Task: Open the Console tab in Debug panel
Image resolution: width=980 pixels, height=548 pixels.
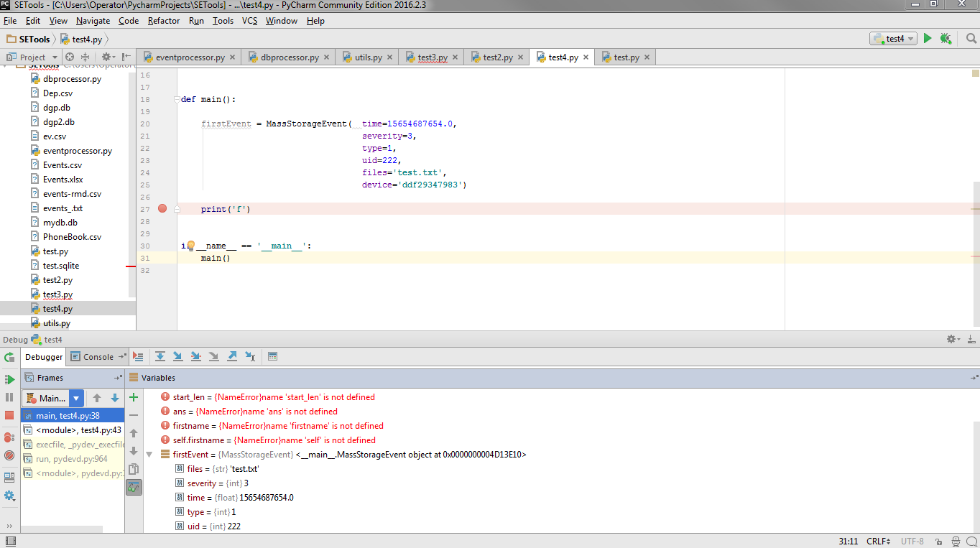Action: [98, 357]
